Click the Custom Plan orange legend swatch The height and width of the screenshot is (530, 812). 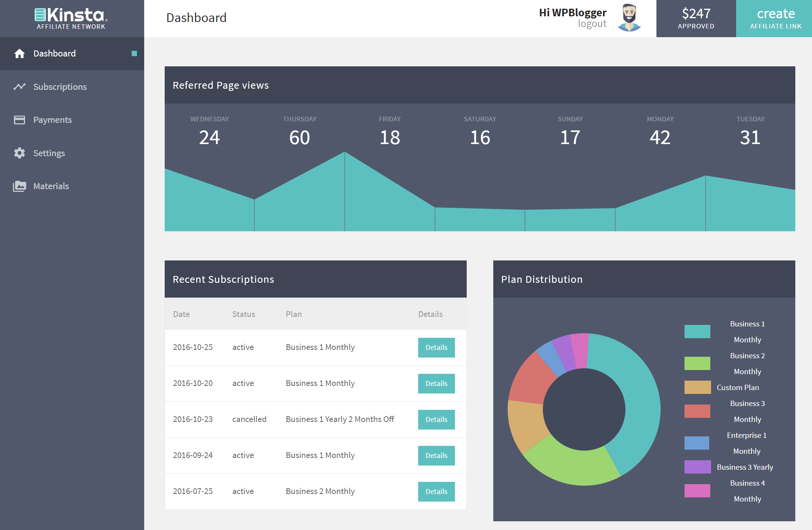[697, 387]
